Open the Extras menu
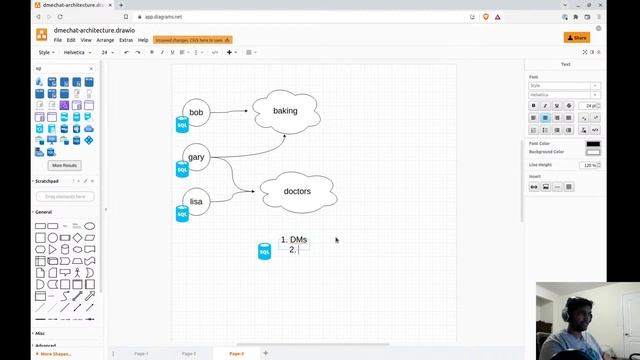This screenshot has height=360, width=640. [x=126, y=40]
